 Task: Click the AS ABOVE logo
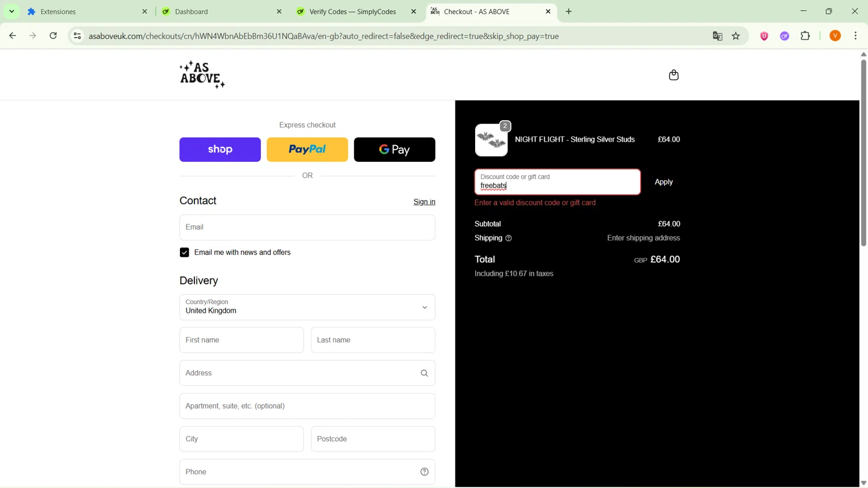coord(202,75)
